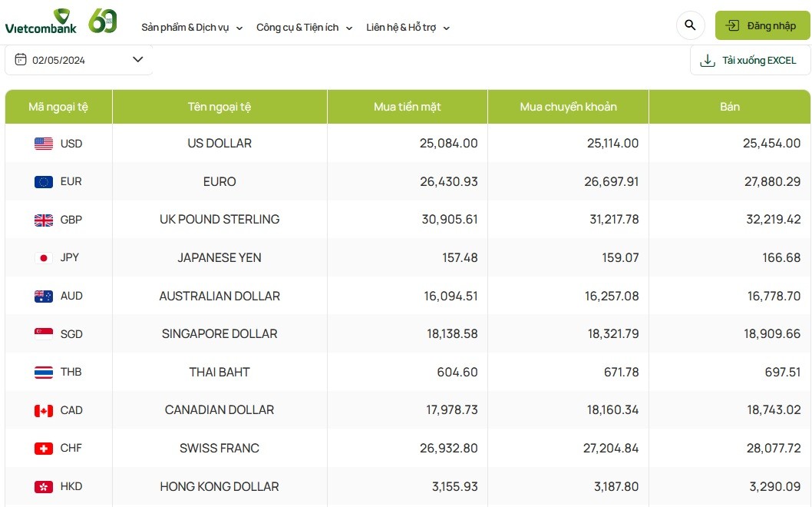This screenshot has width=812, height=507.
Task: Click the UK flag icon beside GBP
Action: click(x=45, y=219)
